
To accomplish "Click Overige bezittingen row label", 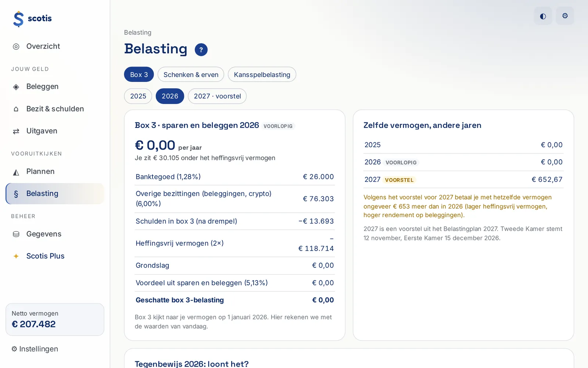I will click(x=204, y=199).
